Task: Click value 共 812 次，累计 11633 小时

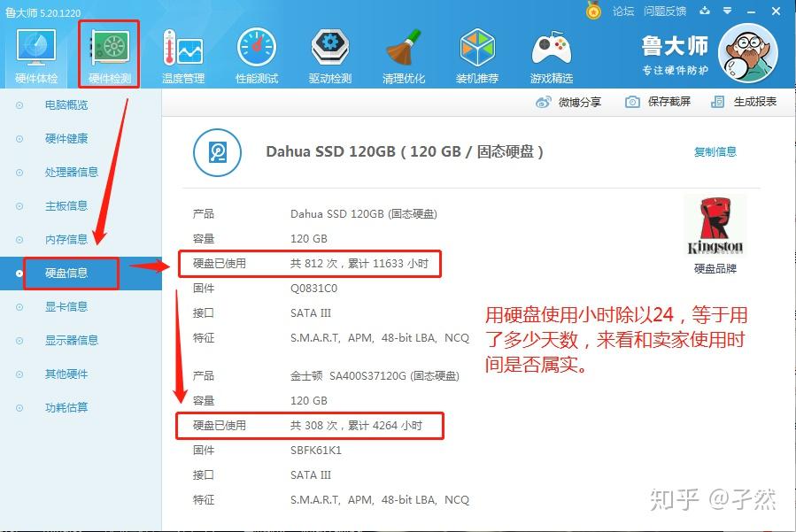Action: (359, 264)
